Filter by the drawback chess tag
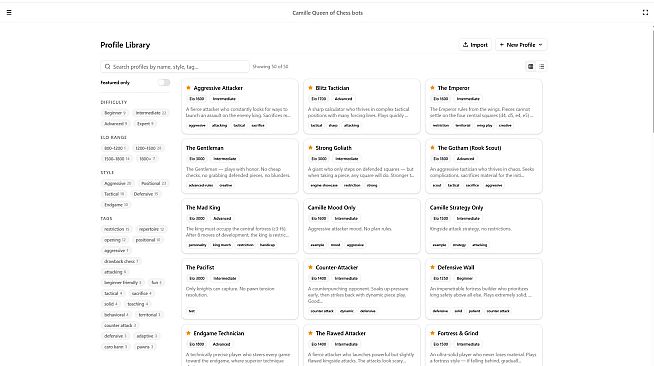The height and width of the screenshot is (366, 654). pos(121,261)
